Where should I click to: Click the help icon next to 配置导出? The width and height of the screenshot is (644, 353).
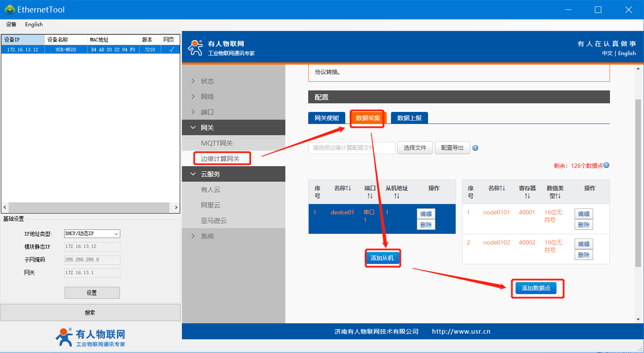[x=475, y=148]
